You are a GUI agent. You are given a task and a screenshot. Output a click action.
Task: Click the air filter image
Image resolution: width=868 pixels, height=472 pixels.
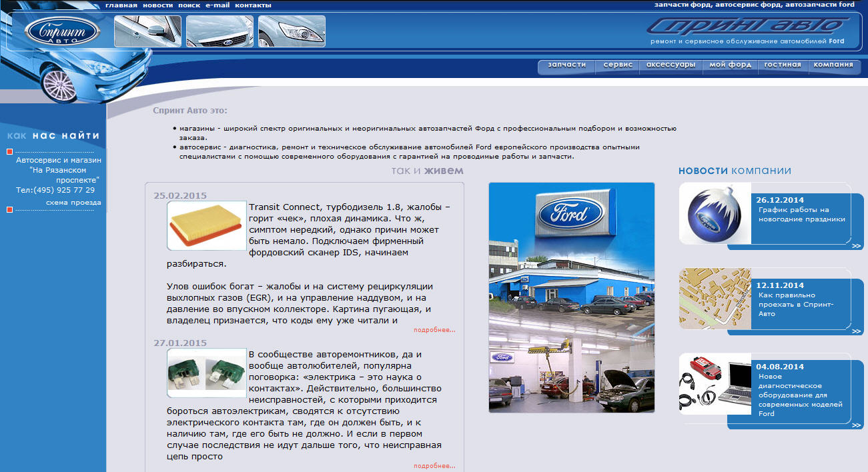pos(207,225)
